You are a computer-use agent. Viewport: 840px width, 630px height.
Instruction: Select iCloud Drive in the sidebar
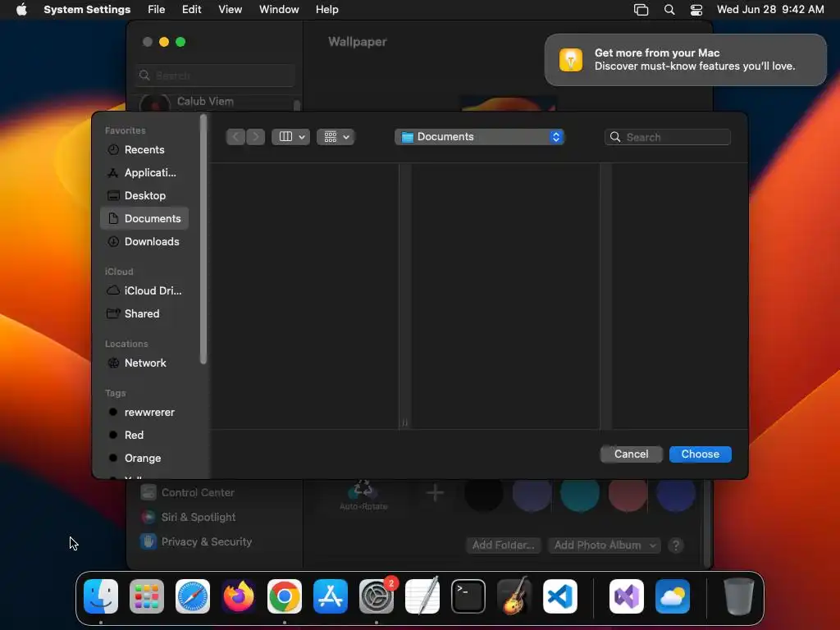click(x=144, y=291)
